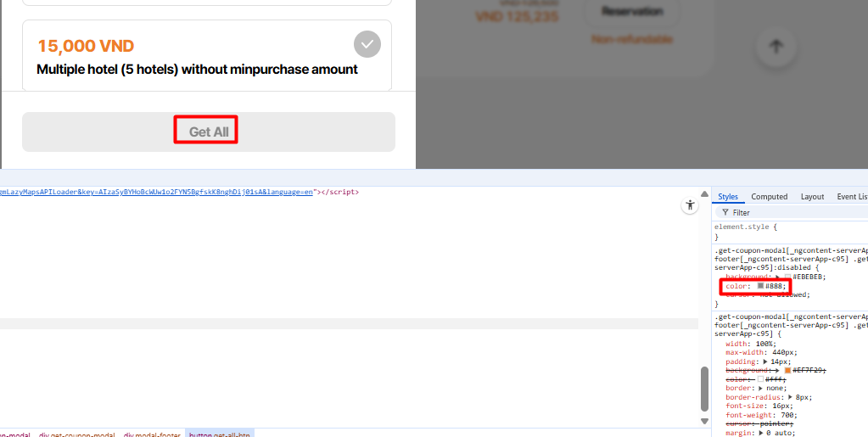
Task: Switch to the Layout tab
Action: click(x=812, y=197)
